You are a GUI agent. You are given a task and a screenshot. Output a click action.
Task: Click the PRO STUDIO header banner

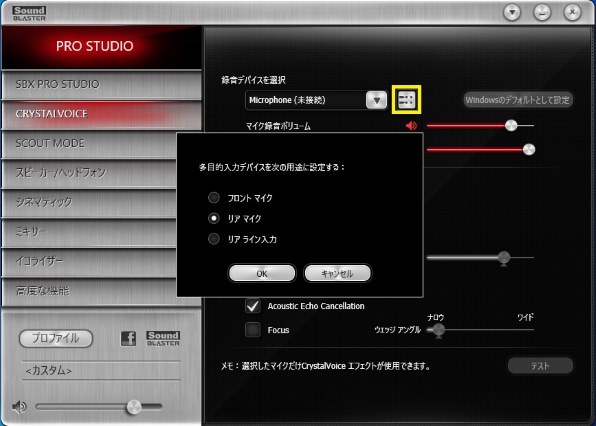[101, 47]
